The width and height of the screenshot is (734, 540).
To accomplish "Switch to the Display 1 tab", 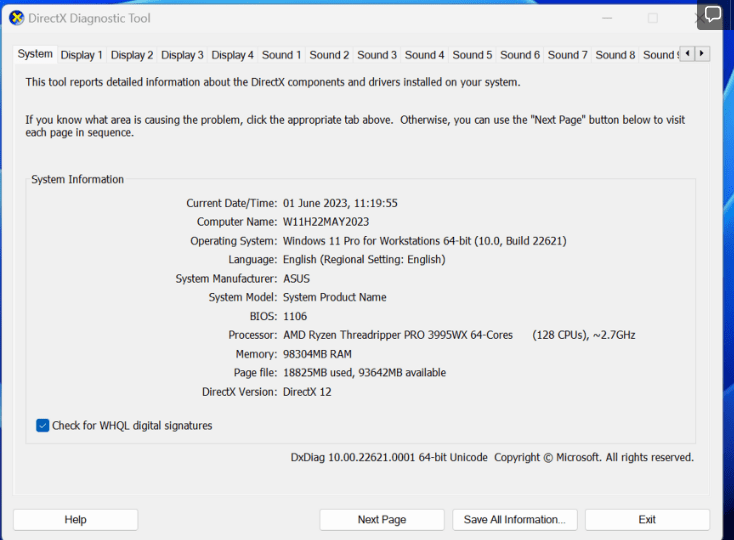I will click(81, 55).
